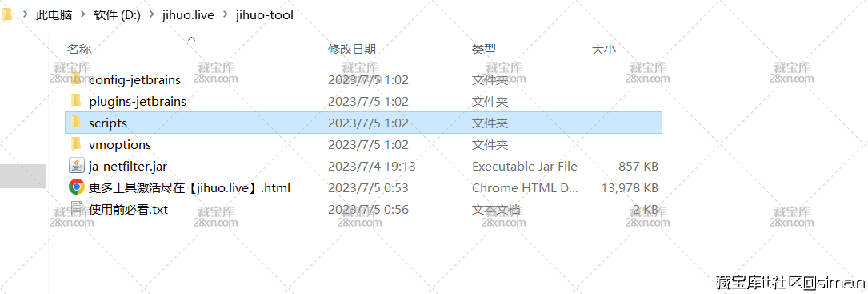This screenshot has width=868, height=294.
Task: Click the scripts folder icon
Action: [x=76, y=123]
